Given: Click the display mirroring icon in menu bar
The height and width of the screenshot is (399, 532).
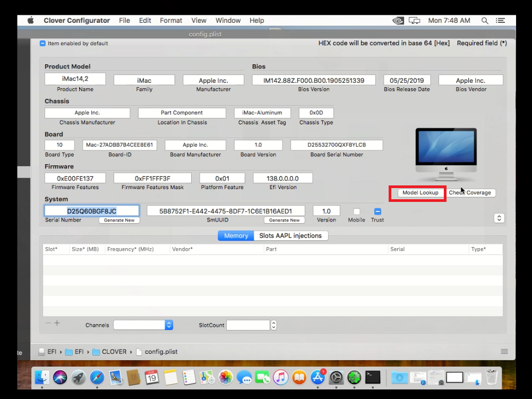Looking at the screenshot, I should click(414, 20).
